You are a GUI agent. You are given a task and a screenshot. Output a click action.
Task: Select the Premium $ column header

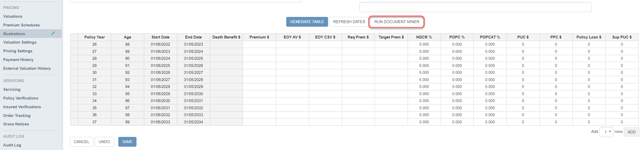tap(259, 37)
